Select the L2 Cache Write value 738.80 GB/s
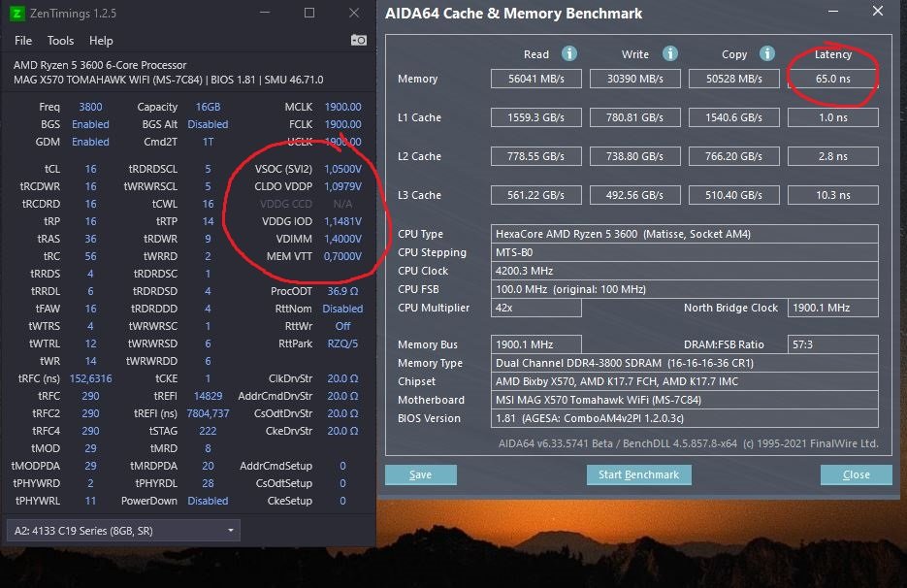 [x=635, y=156]
